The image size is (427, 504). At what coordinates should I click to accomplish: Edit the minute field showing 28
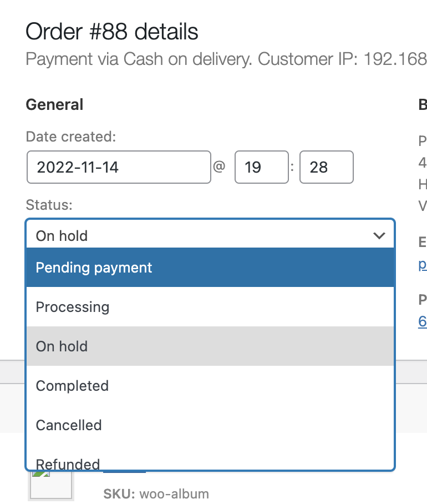point(326,167)
